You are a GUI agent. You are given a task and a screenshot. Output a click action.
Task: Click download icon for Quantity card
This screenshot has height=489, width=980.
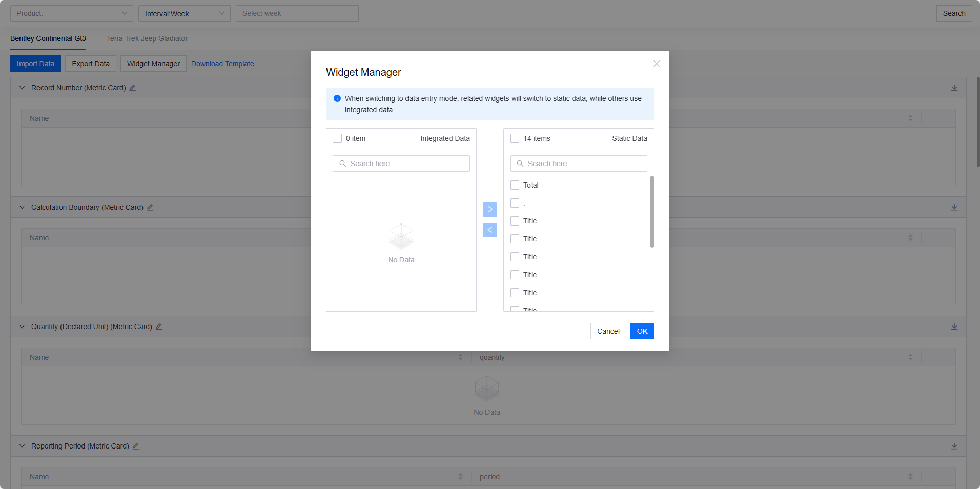pyautogui.click(x=954, y=327)
